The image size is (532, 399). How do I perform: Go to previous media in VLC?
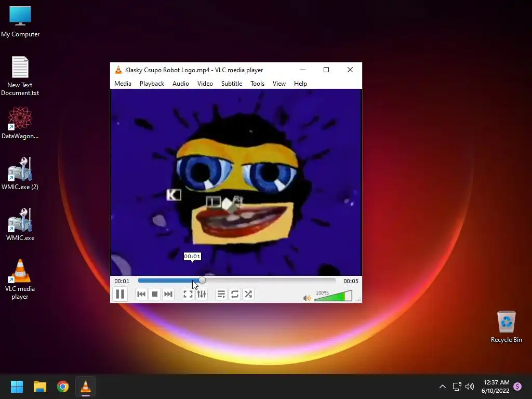[x=141, y=294]
